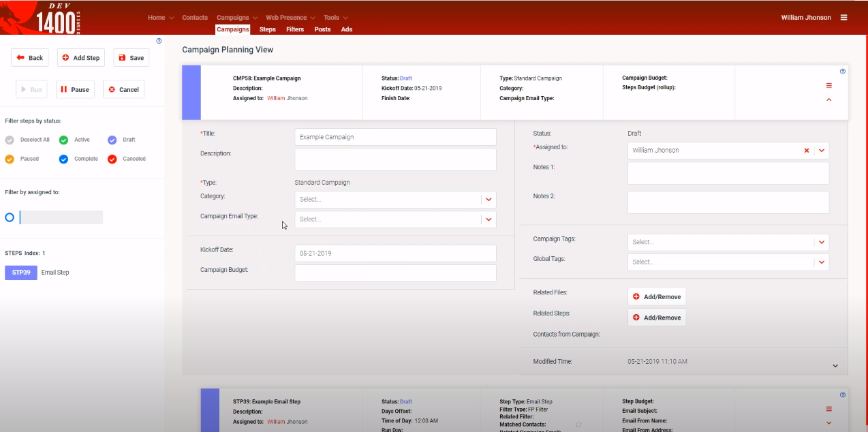The width and height of the screenshot is (868, 432).
Task: Open the STP39 step card menu icon
Action: [829, 409]
